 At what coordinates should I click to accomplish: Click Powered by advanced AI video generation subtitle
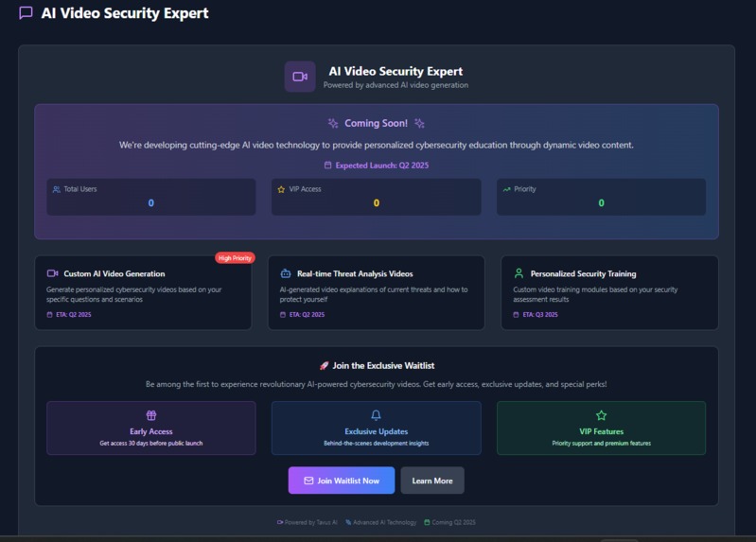(396, 85)
